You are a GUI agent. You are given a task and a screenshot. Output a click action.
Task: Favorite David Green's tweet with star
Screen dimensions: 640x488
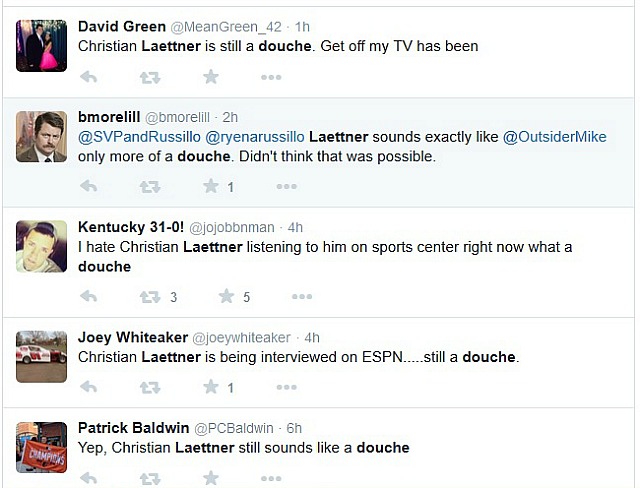click(x=211, y=77)
